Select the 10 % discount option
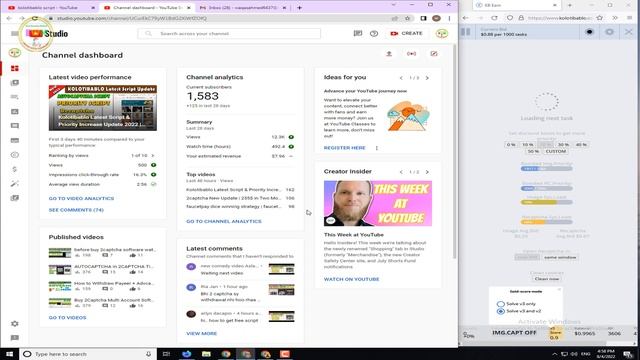Image resolution: width=640 pixels, height=360 pixels. [x=528, y=144]
